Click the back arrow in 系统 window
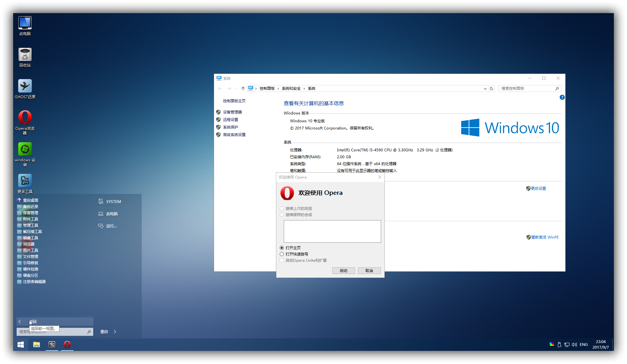Viewport: 627px width, 364px height. pyautogui.click(x=220, y=88)
